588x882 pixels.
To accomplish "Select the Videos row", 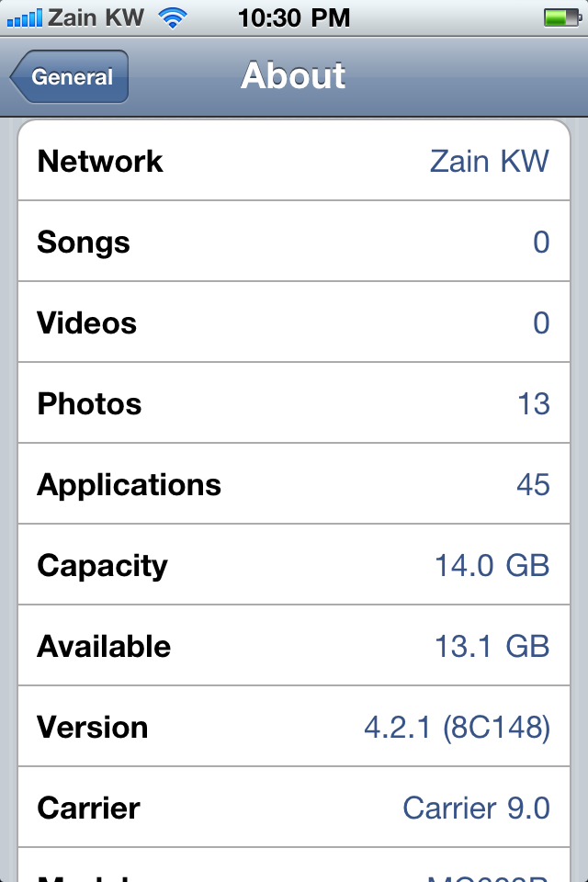I will [x=293, y=323].
